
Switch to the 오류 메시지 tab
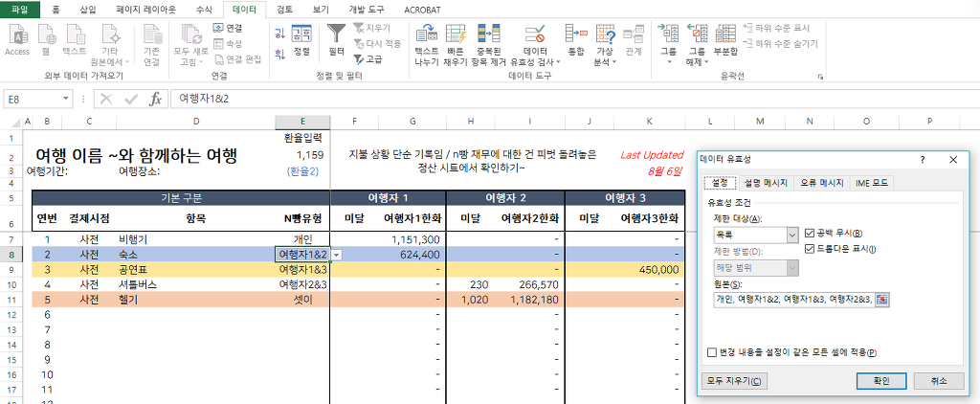pyautogui.click(x=820, y=182)
